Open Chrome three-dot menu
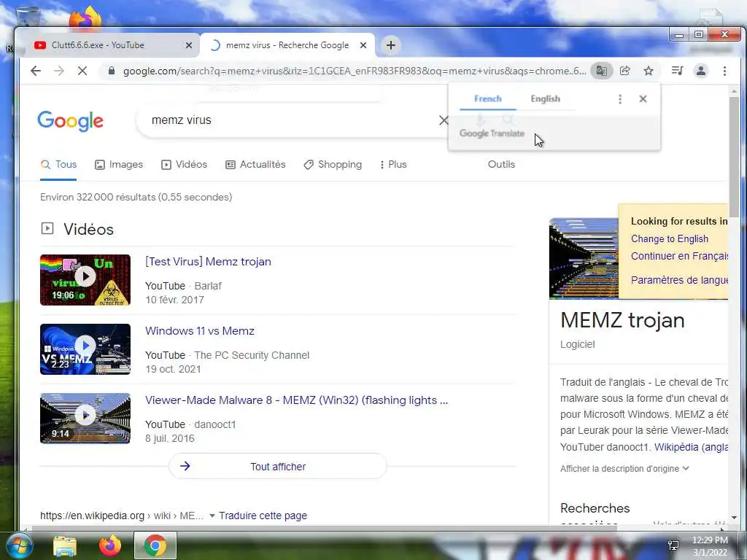This screenshot has height=560, width=747. [x=724, y=71]
